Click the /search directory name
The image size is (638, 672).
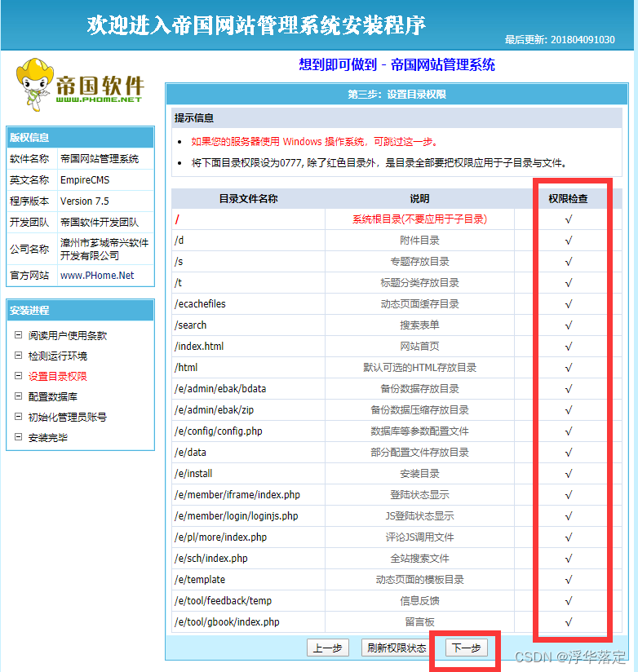pos(190,325)
